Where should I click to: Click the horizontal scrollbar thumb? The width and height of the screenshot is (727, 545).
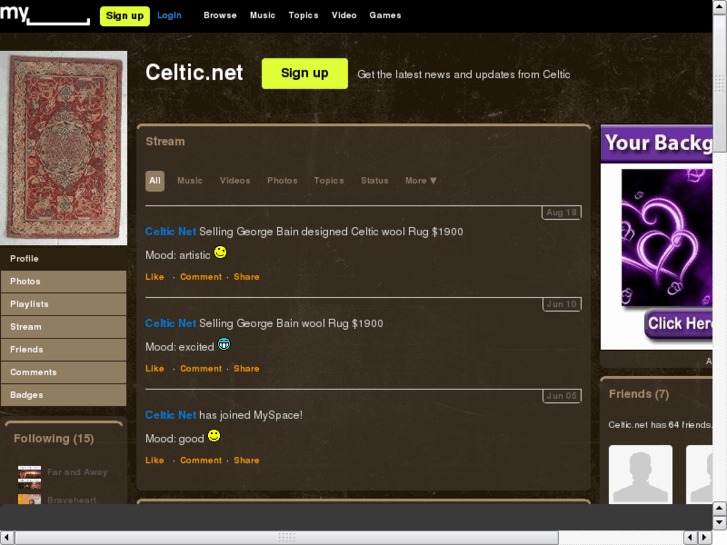tap(287, 538)
